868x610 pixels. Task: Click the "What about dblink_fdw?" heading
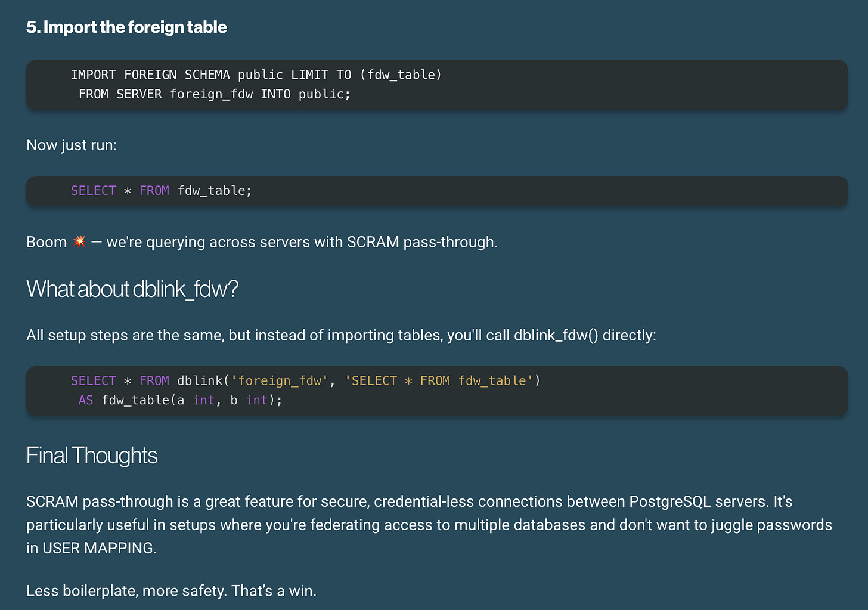click(132, 289)
